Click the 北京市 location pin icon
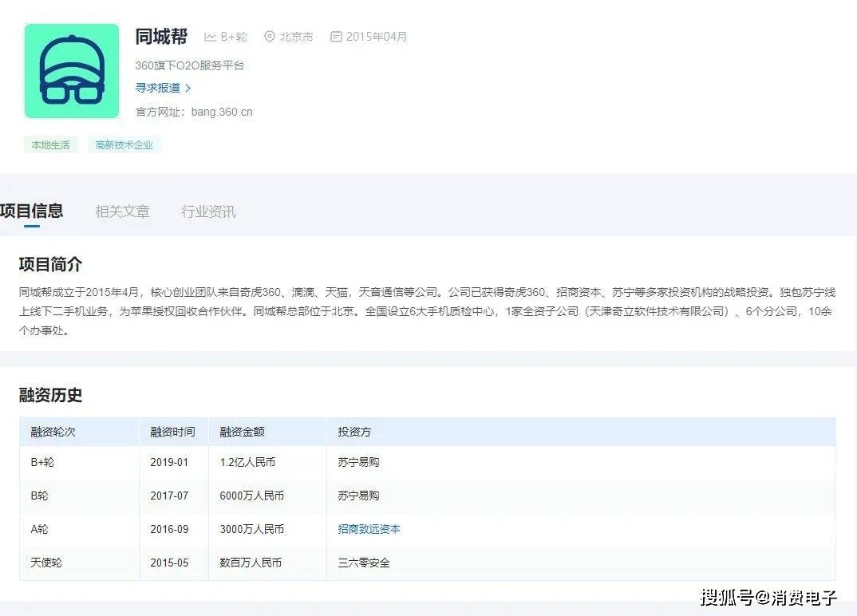The height and width of the screenshot is (616, 857). pos(270,37)
